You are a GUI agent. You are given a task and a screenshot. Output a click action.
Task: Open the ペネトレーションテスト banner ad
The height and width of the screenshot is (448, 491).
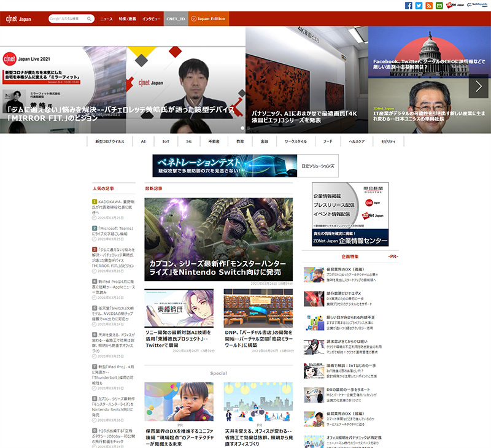[x=245, y=166]
